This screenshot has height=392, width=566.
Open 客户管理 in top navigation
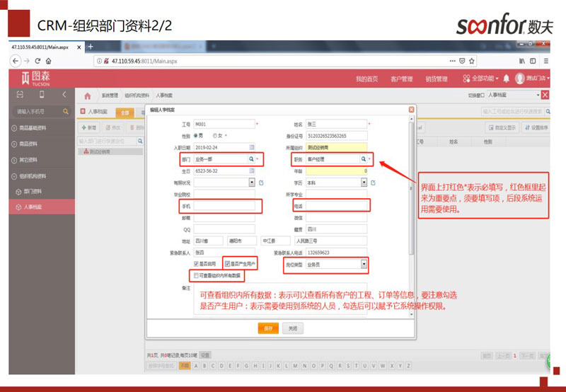401,79
